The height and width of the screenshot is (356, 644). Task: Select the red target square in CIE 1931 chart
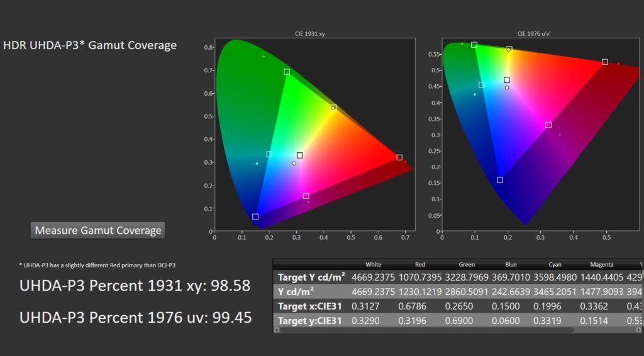(x=399, y=158)
